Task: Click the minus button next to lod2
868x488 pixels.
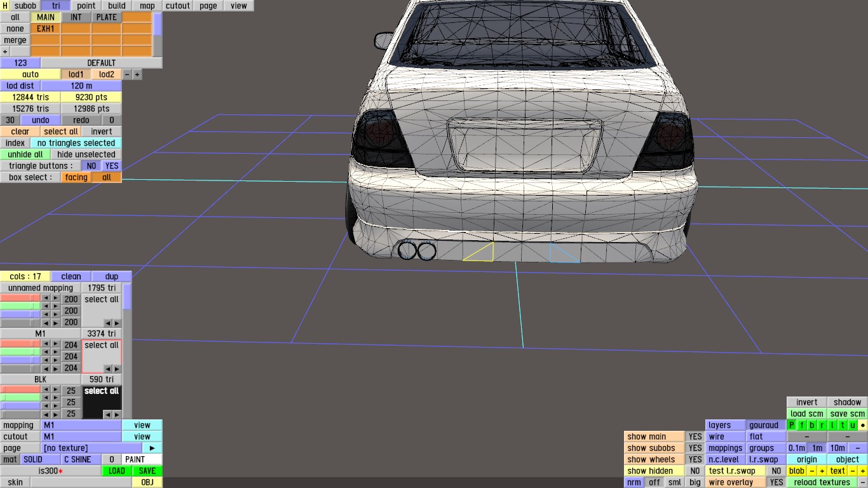Action: click(126, 74)
